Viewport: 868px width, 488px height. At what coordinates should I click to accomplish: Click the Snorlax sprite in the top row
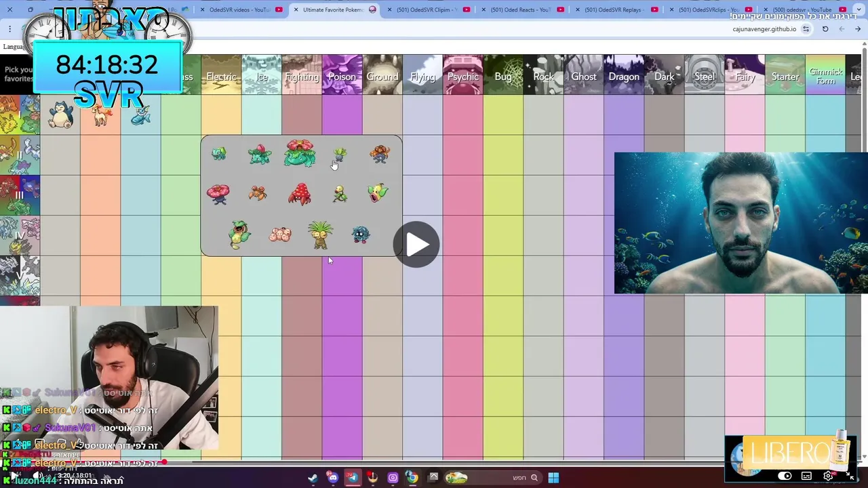coord(60,115)
